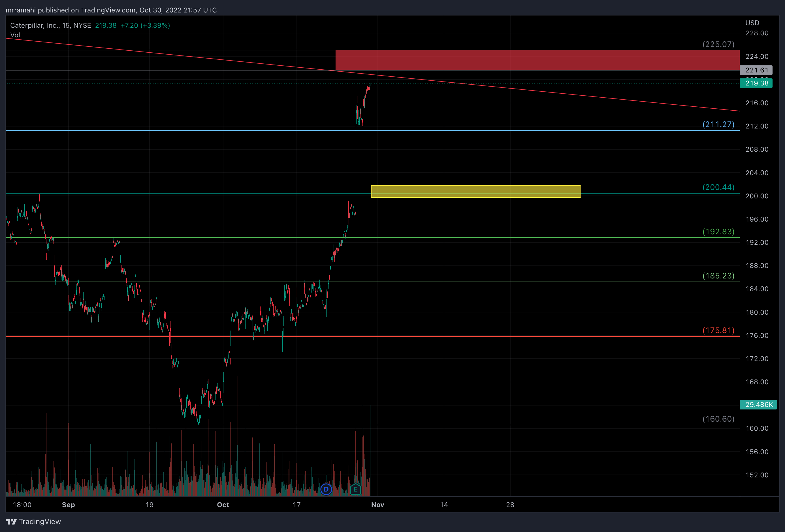Click the gray 221.61 price tag
This screenshot has height=532, width=785.
[x=756, y=70]
